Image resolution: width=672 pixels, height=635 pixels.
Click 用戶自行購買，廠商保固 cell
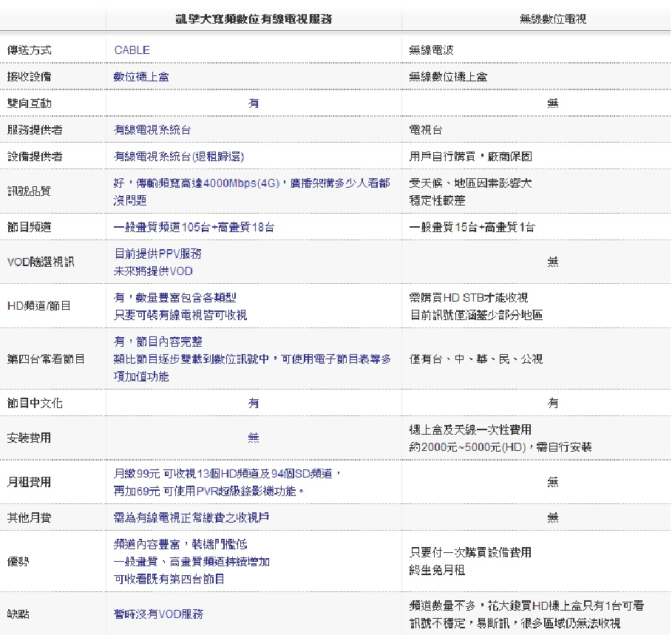pyautogui.click(x=471, y=157)
